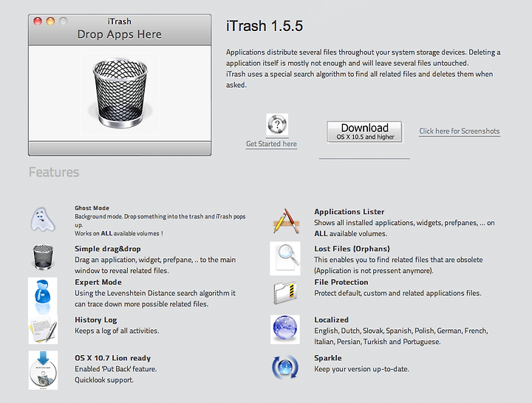The width and height of the screenshot is (532, 403).
Task: Click the File Protection title
Action: 341,282
